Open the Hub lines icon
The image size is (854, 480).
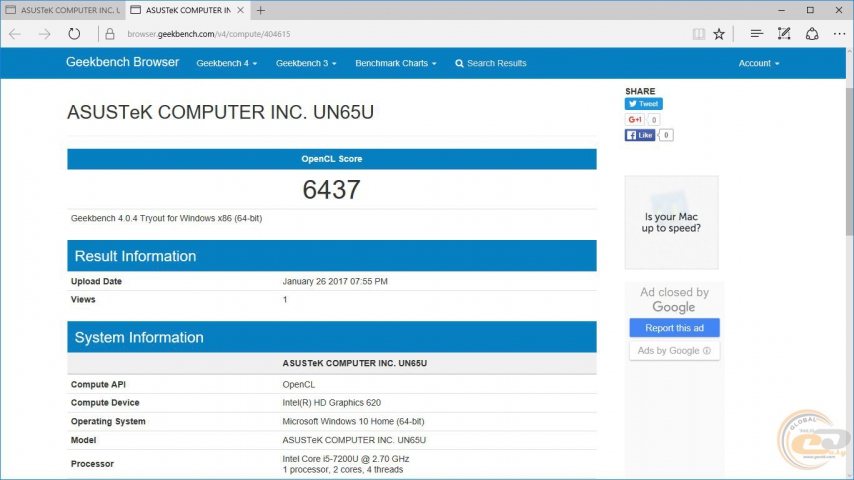(x=756, y=34)
